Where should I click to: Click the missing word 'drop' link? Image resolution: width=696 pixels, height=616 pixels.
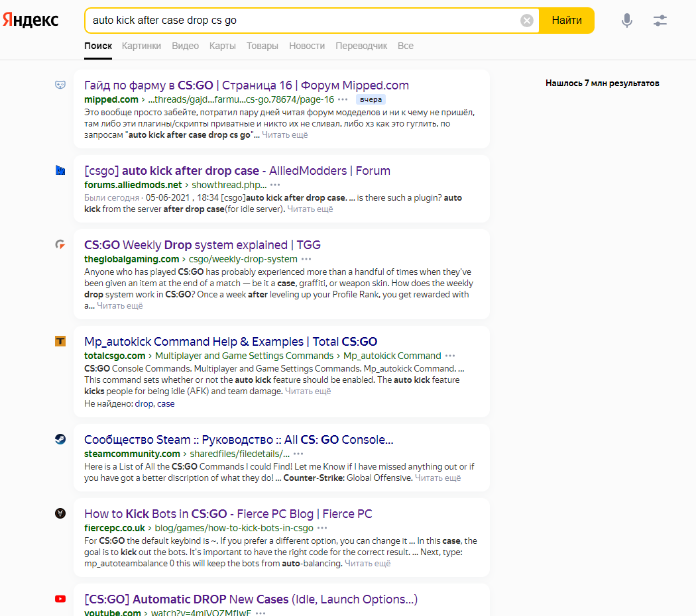[x=143, y=403]
